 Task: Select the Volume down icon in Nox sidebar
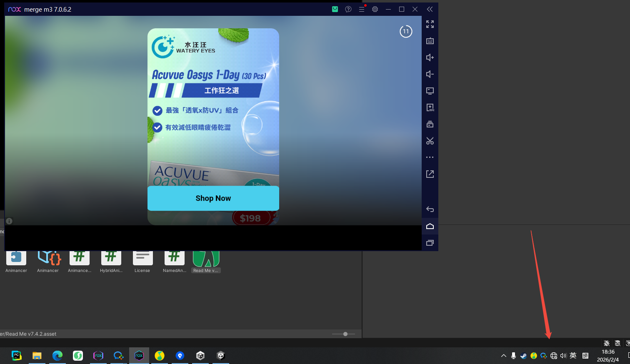pos(430,74)
